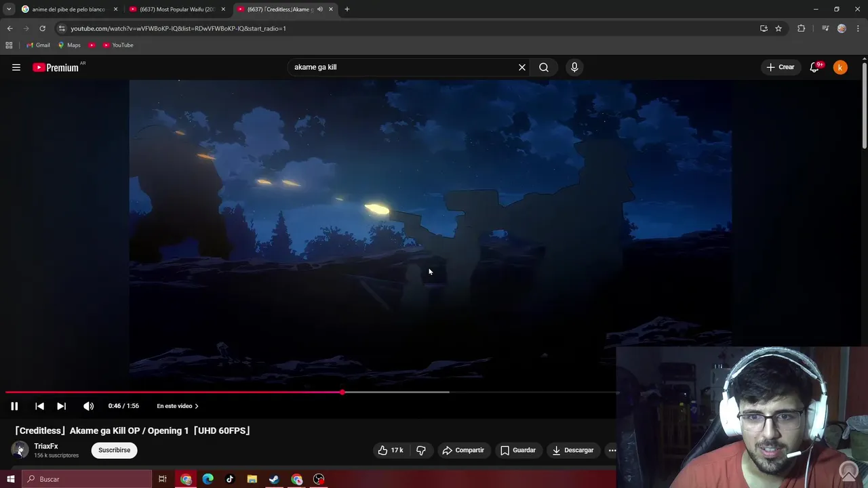The image size is (868, 488).
Task: Open a new browser tab
Action: click(x=347, y=9)
